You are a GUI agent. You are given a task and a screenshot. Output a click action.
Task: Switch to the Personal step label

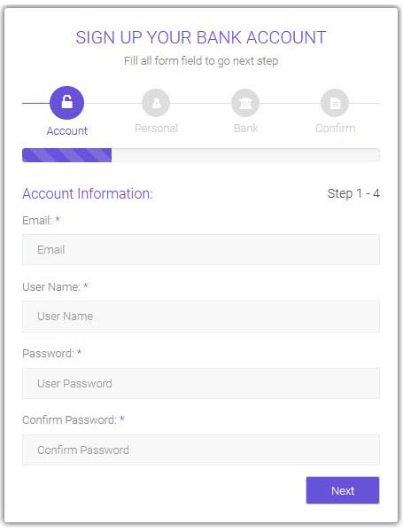pos(156,129)
